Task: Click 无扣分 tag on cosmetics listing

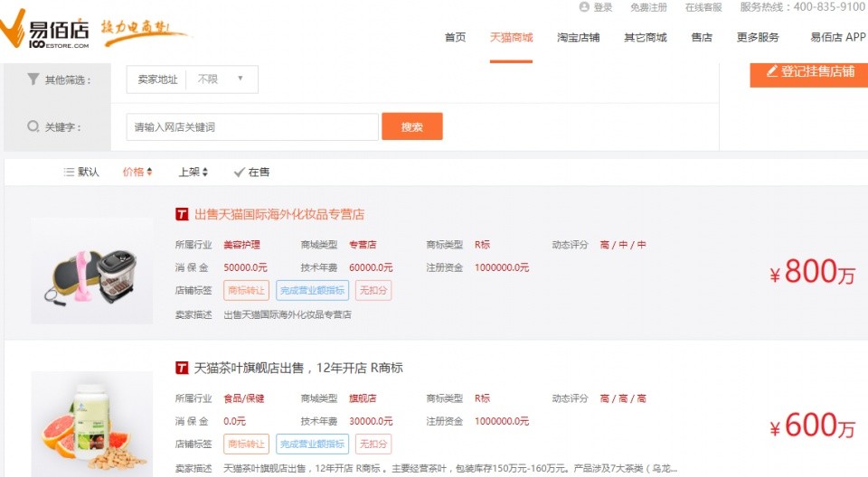Action: click(x=373, y=291)
